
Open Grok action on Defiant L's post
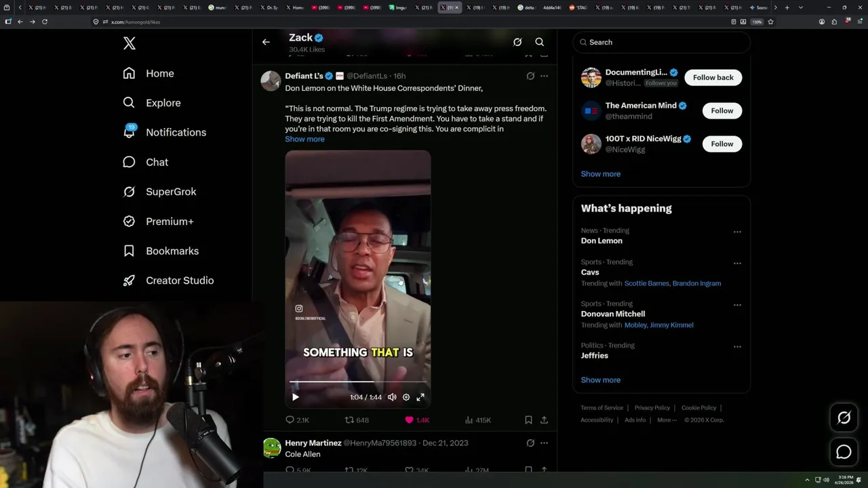coord(530,76)
